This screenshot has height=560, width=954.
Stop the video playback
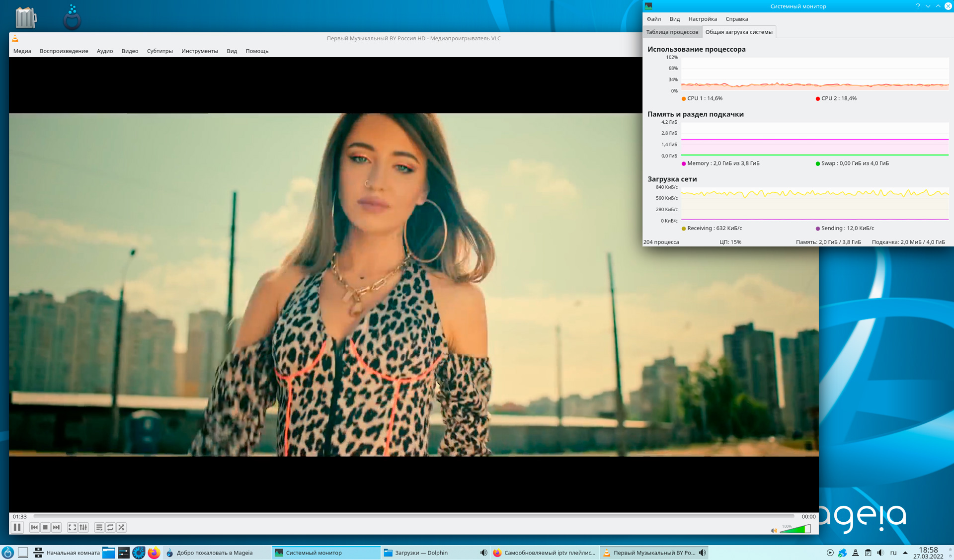(x=45, y=527)
